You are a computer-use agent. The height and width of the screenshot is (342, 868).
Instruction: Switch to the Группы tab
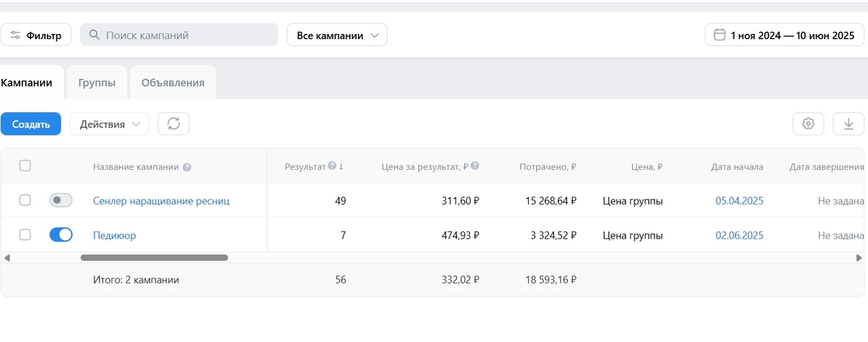tap(97, 82)
